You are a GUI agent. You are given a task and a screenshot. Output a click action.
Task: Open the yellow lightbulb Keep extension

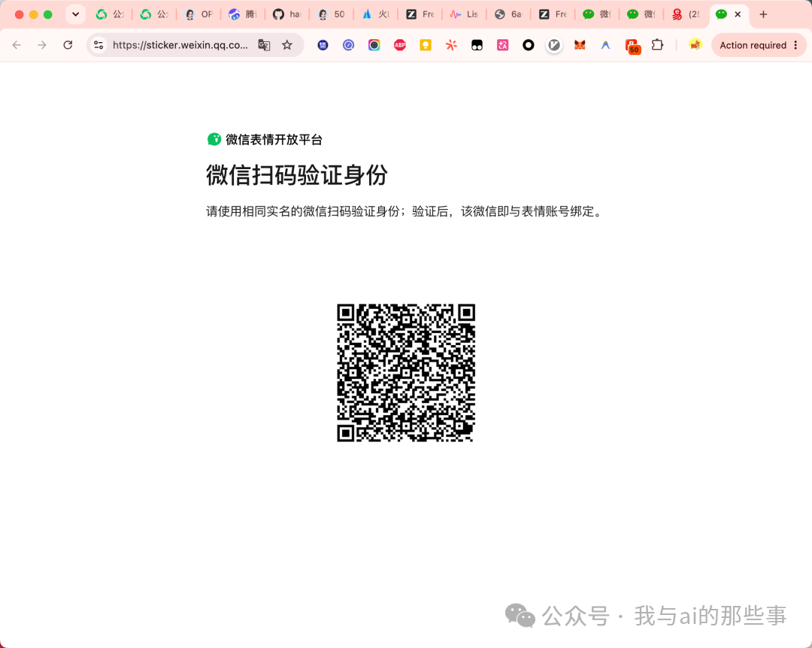[426, 45]
